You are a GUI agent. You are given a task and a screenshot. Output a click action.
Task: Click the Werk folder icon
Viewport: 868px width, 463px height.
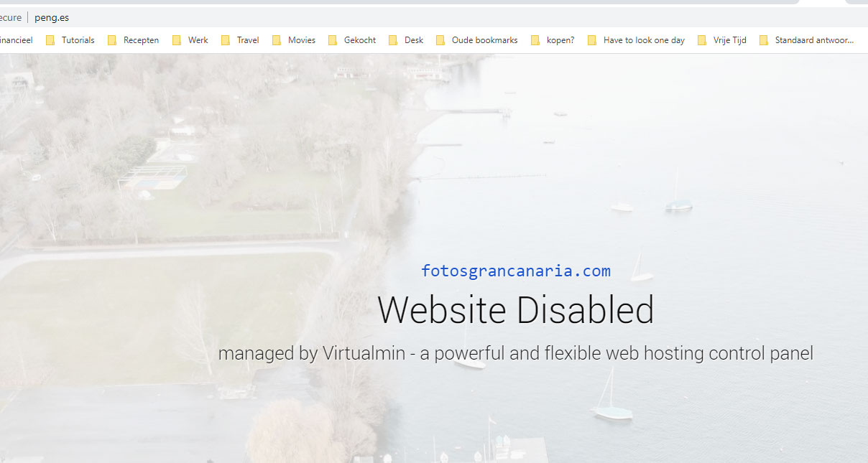(x=177, y=40)
